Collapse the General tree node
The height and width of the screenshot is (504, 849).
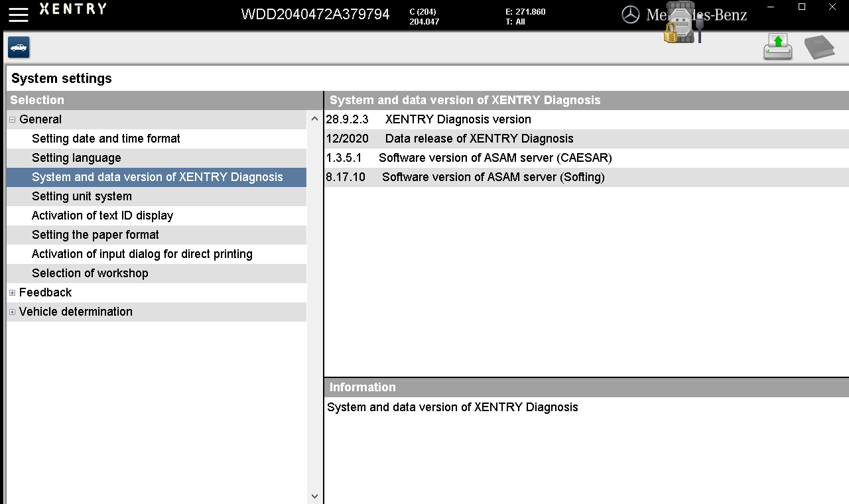pyautogui.click(x=13, y=120)
